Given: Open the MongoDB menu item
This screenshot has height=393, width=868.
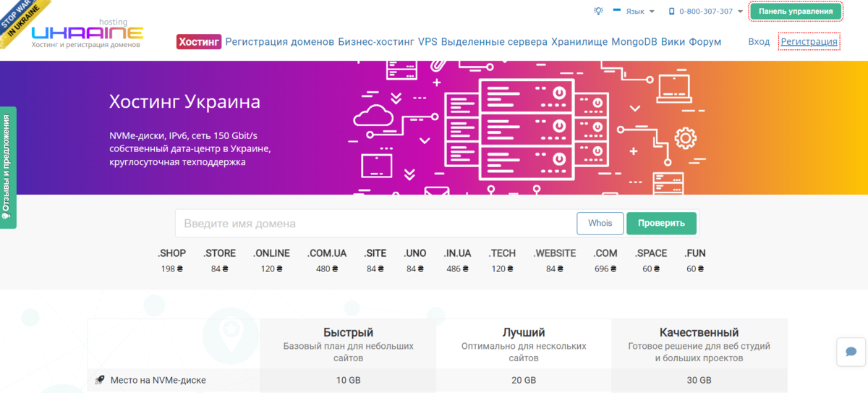Looking at the screenshot, I should tap(634, 41).
